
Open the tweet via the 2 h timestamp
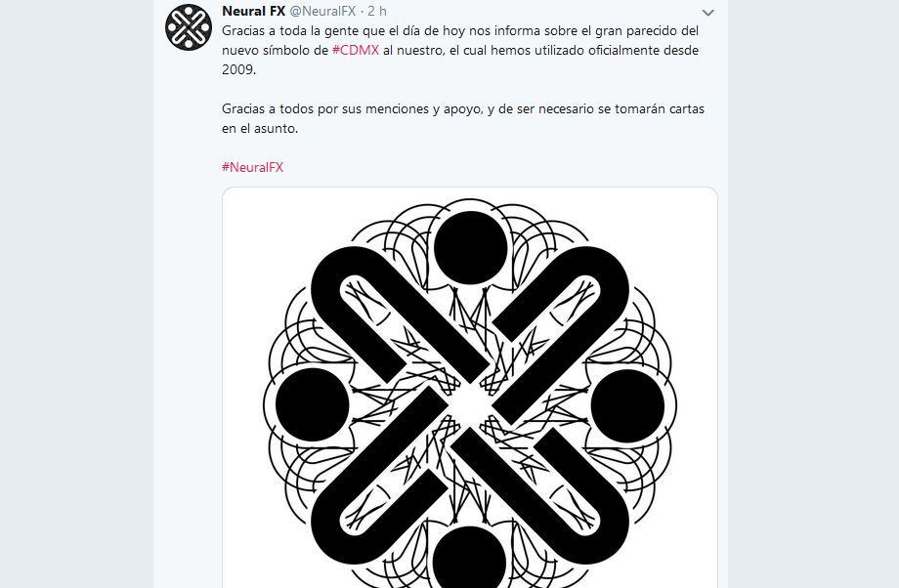[x=377, y=11]
